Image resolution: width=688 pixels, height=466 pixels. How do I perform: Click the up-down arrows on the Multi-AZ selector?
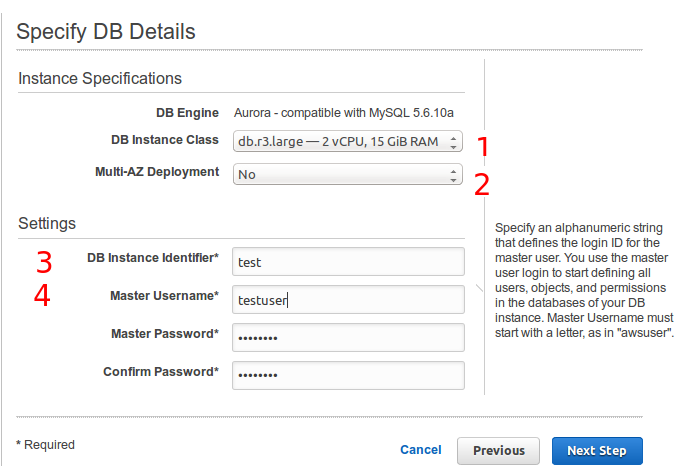click(453, 175)
